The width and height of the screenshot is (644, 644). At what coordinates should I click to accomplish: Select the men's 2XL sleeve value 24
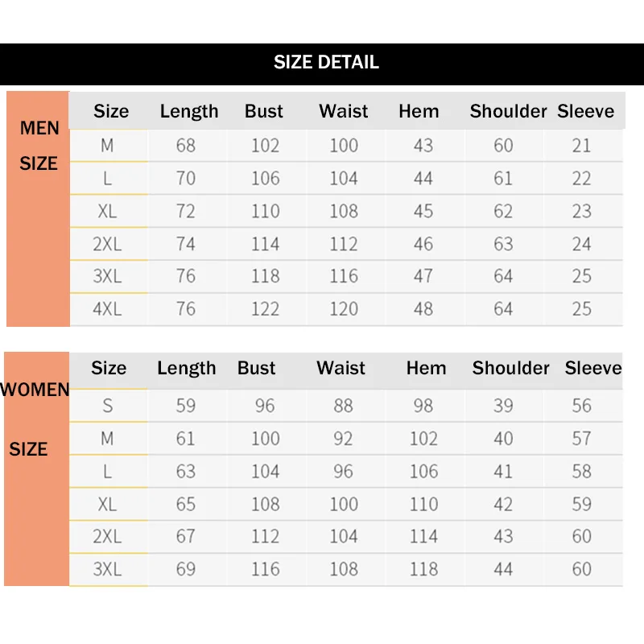pyautogui.click(x=581, y=244)
